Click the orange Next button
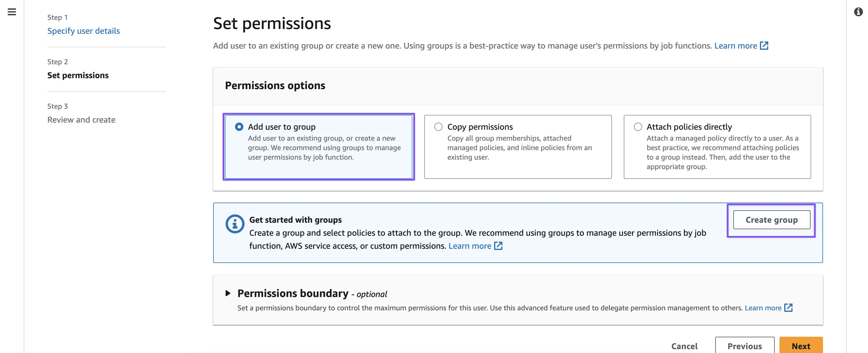 (801, 346)
